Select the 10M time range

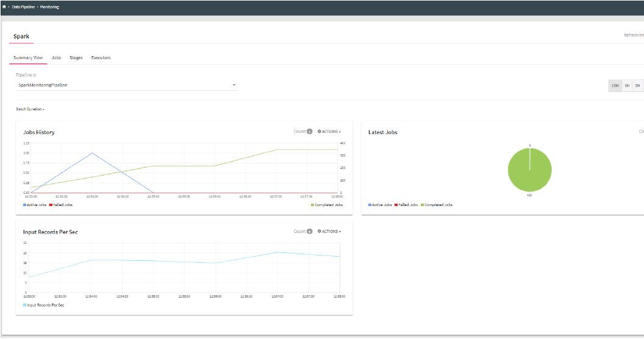pos(615,86)
